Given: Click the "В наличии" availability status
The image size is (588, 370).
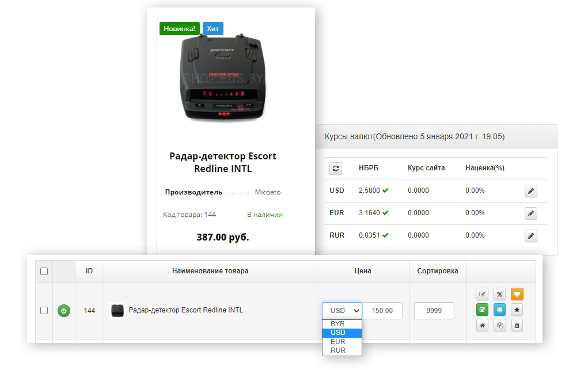Looking at the screenshot, I should point(265,215).
